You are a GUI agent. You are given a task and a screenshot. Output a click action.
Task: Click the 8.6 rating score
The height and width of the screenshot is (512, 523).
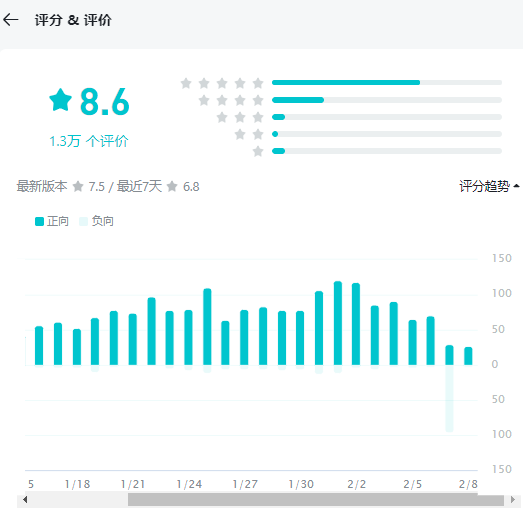tap(104, 101)
